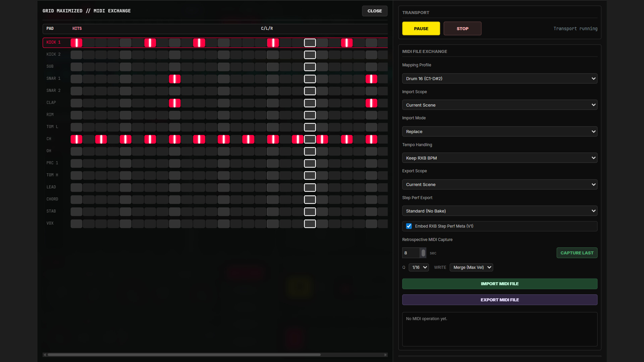Image resolution: width=644 pixels, height=362 pixels.
Task: Select the SNAR 1 pad label
Action: tap(53, 78)
